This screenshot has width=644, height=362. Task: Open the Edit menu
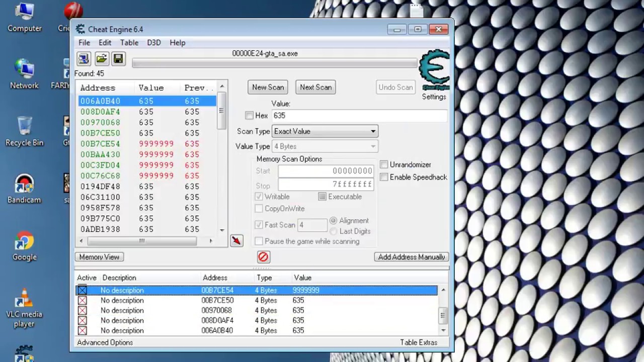pyautogui.click(x=105, y=43)
